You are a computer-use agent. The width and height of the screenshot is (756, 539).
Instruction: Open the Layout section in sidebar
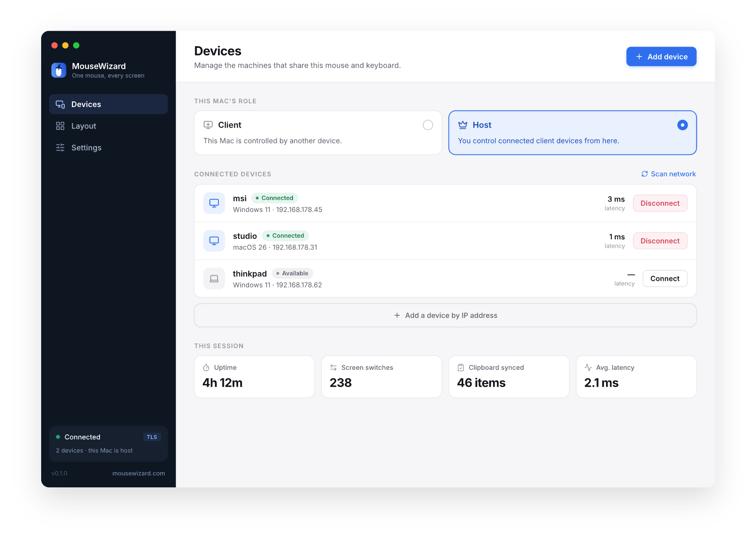click(x=108, y=126)
